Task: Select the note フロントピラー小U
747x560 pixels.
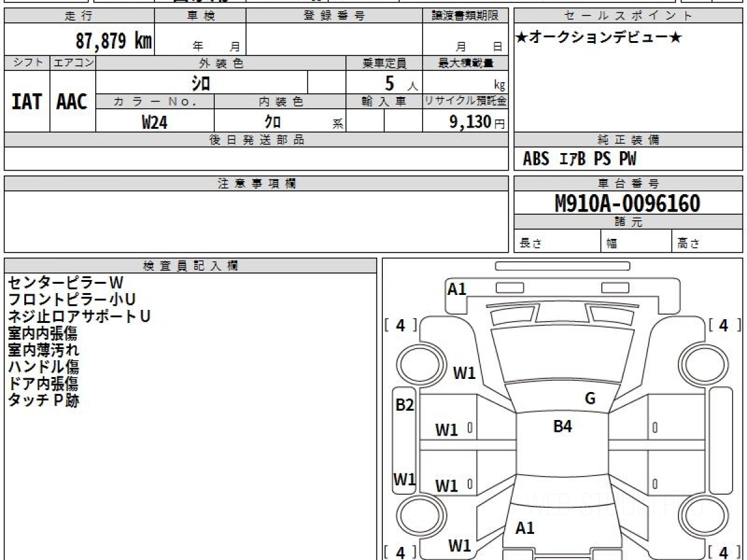Action: click(x=72, y=300)
